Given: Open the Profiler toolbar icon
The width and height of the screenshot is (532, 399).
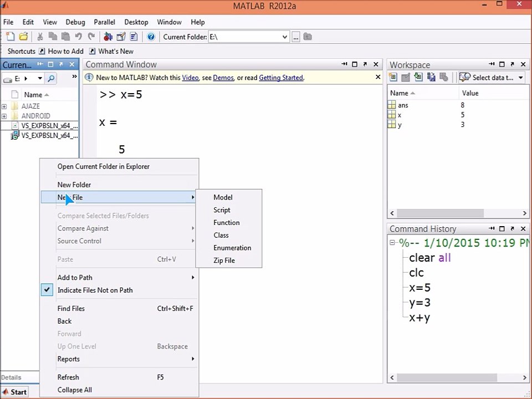Looking at the screenshot, I should (x=134, y=37).
